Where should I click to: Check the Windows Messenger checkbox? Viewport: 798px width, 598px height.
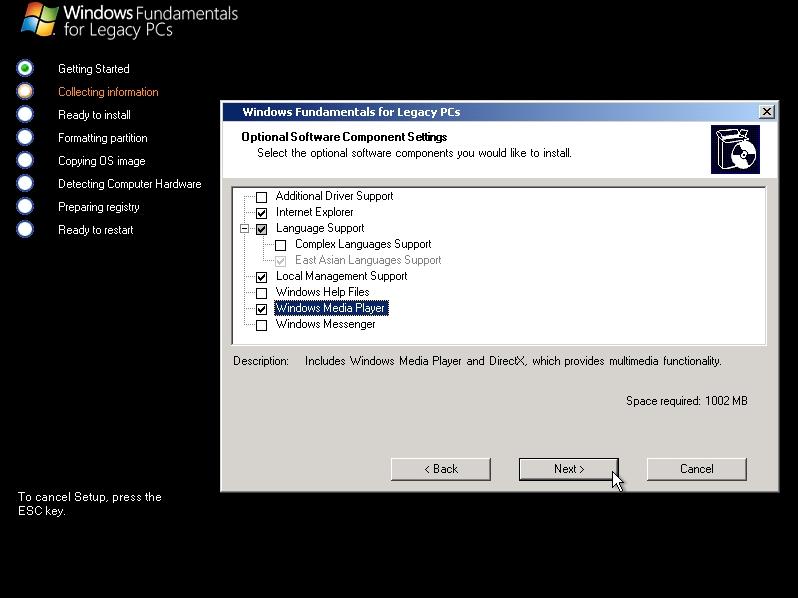tap(261, 325)
